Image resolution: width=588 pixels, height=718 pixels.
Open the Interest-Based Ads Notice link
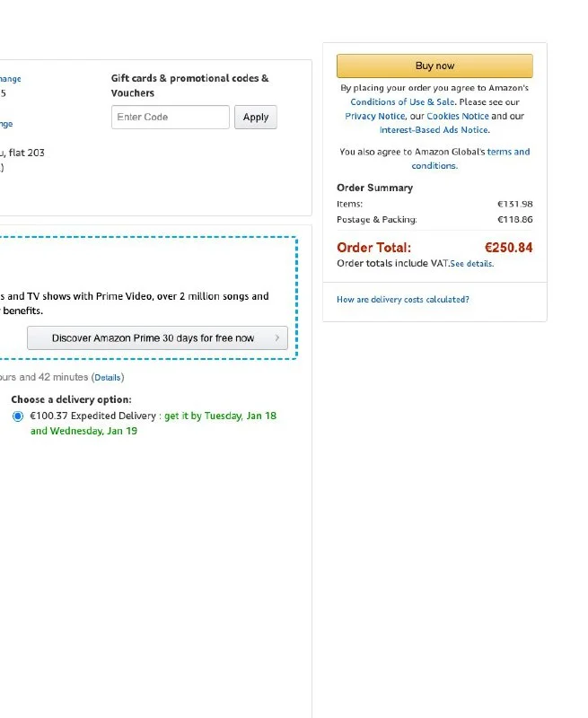(x=434, y=130)
